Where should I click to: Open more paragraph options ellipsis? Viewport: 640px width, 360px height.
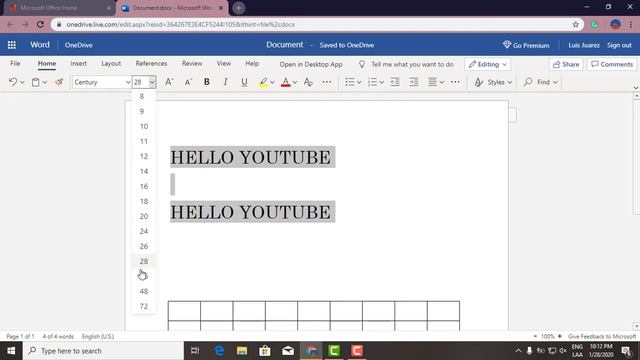455,82
